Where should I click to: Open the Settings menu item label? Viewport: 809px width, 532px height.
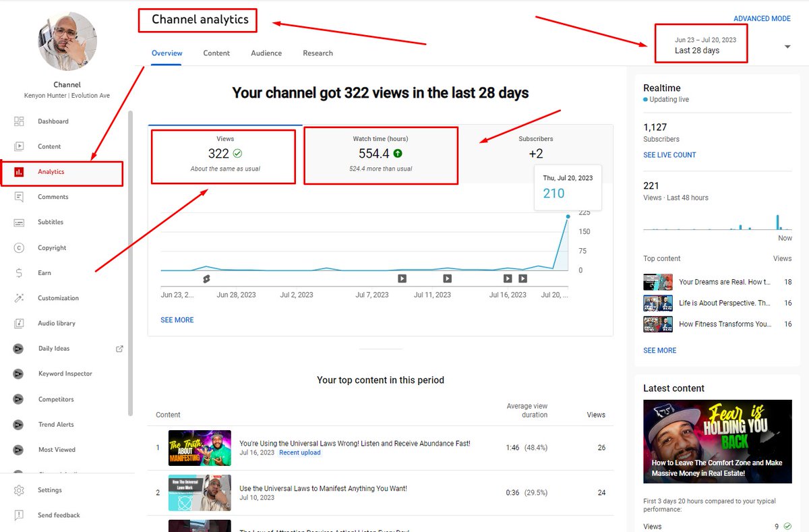[50, 490]
